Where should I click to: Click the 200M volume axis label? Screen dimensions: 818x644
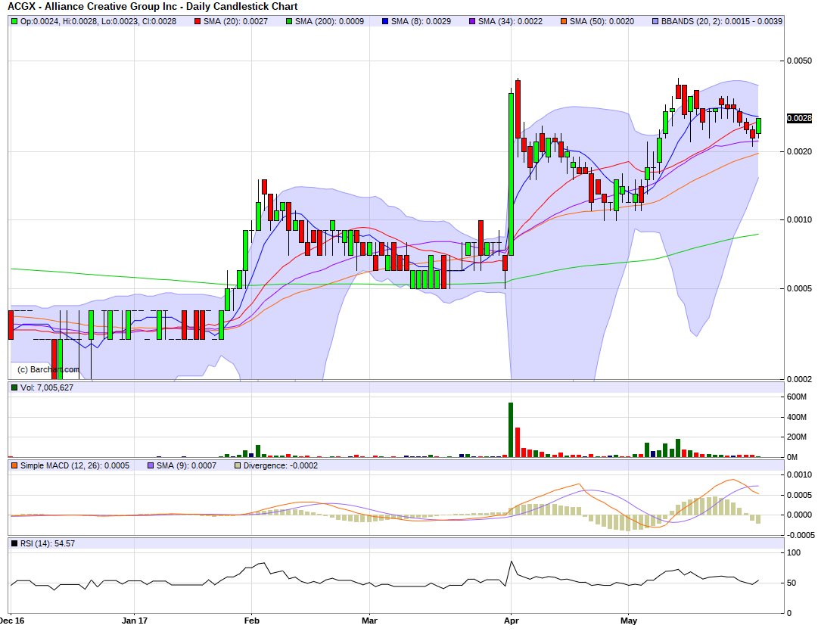coord(797,437)
